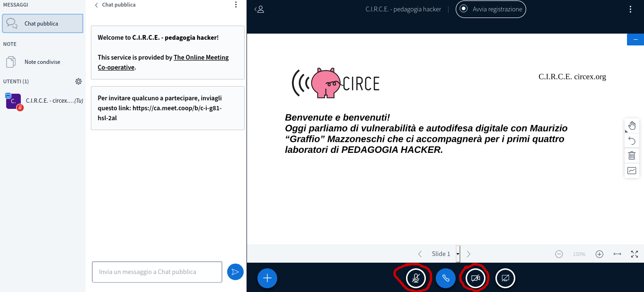
Task: Click the C.I.R.C.E. - pedagogia hacker meeting title
Action: coord(403,9)
